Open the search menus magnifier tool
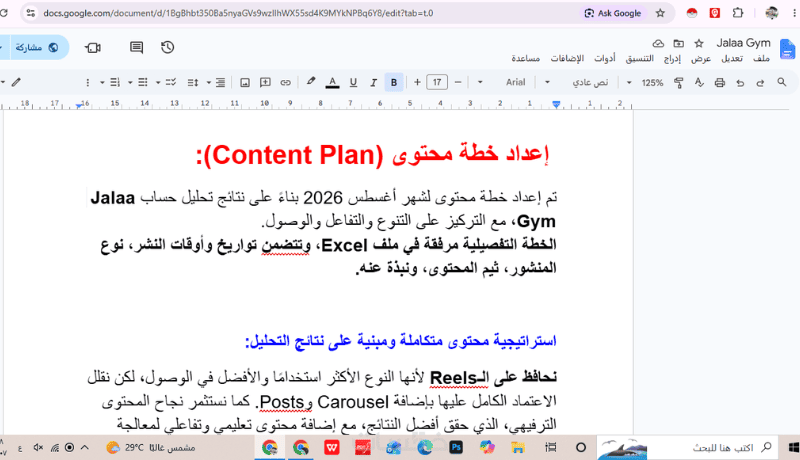The width and height of the screenshot is (800, 460). [781, 82]
